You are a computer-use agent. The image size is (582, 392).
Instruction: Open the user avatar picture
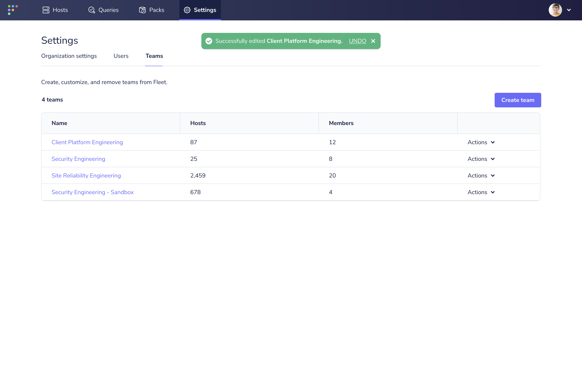click(x=555, y=10)
